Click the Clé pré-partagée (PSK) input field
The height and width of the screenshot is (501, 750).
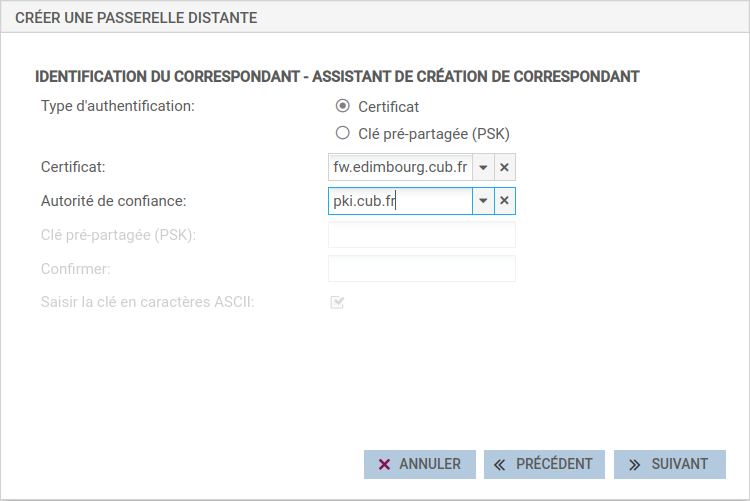click(x=421, y=235)
